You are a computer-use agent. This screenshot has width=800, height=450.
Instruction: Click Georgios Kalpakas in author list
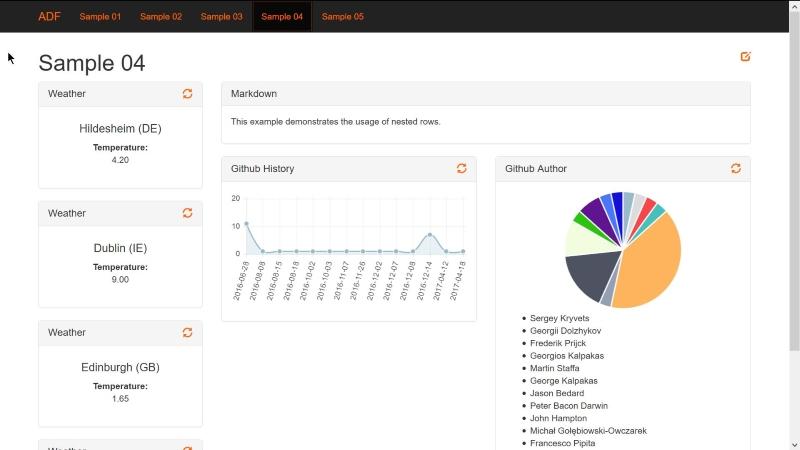coord(567,356)
